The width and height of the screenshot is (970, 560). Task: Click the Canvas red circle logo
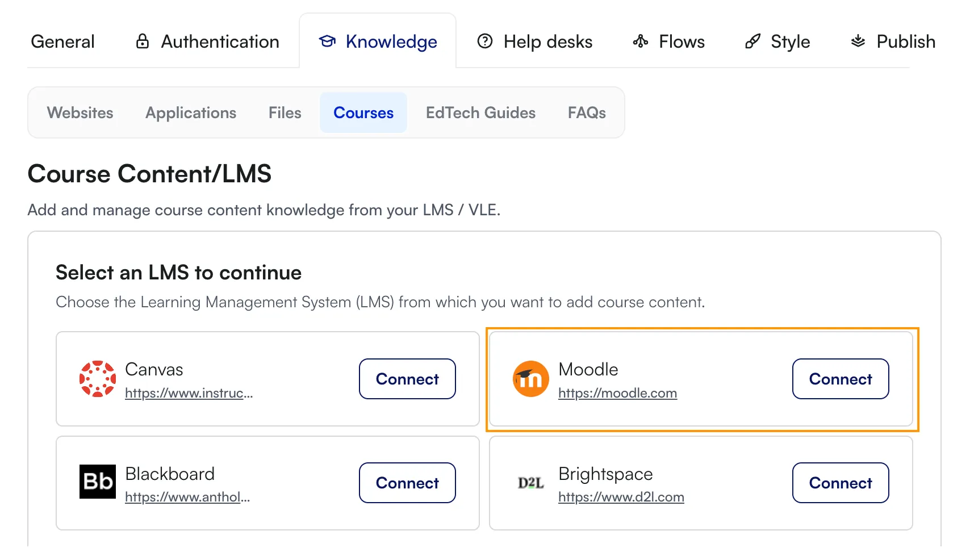pyautogui.click(x=98, y=379)
